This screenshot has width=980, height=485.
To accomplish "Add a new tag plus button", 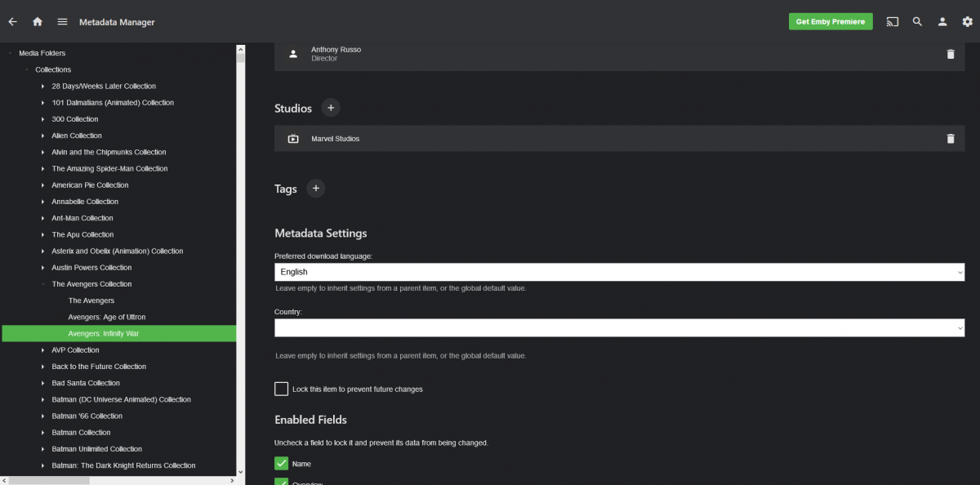I will (x=315, y=189).
